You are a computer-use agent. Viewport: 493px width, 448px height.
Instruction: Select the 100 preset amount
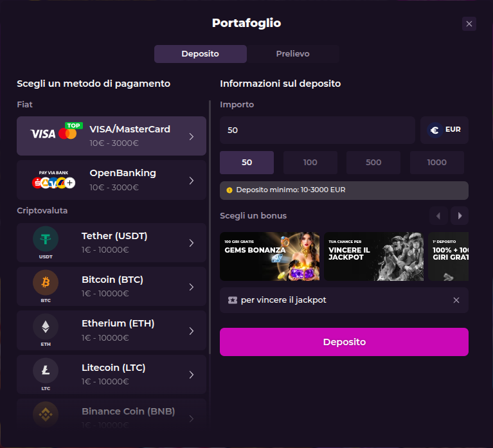310,163
